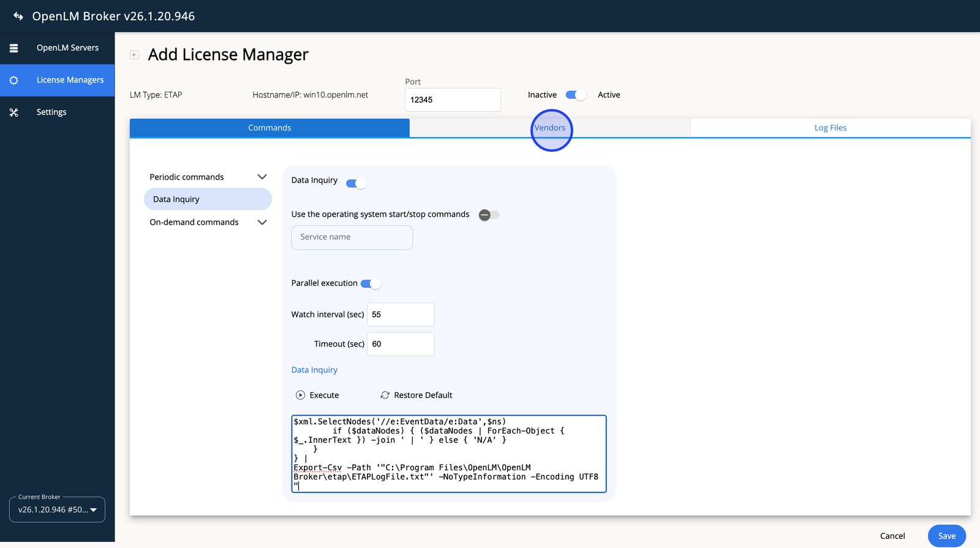The width and height of the screenshot is (980, 548).
Task: Click the Service name input field
Action: coord(352,238)
